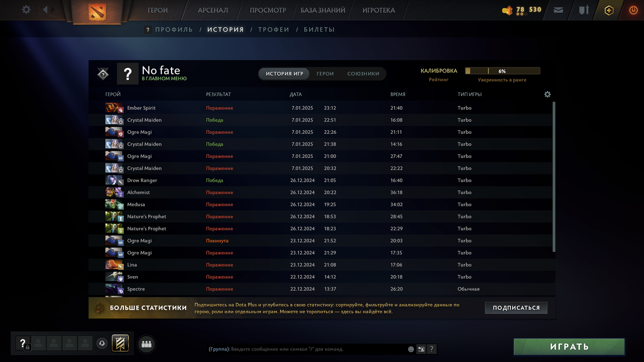Go to the Трофеи profile section

274,30
